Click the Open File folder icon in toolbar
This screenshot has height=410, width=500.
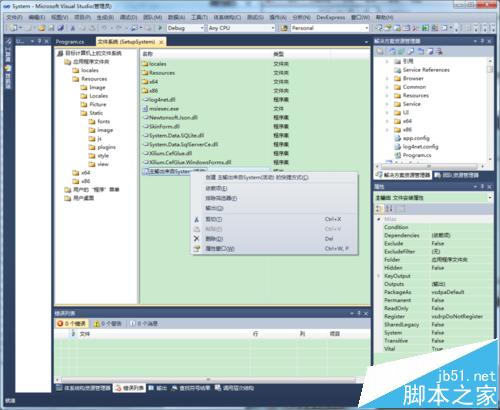pos(42,28)
